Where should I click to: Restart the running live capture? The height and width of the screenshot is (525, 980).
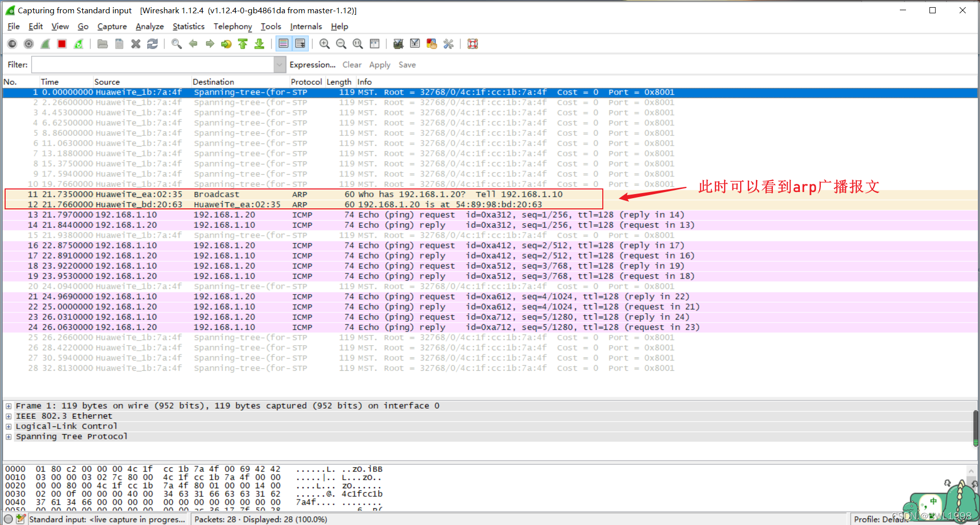click(x=79, y=44)
